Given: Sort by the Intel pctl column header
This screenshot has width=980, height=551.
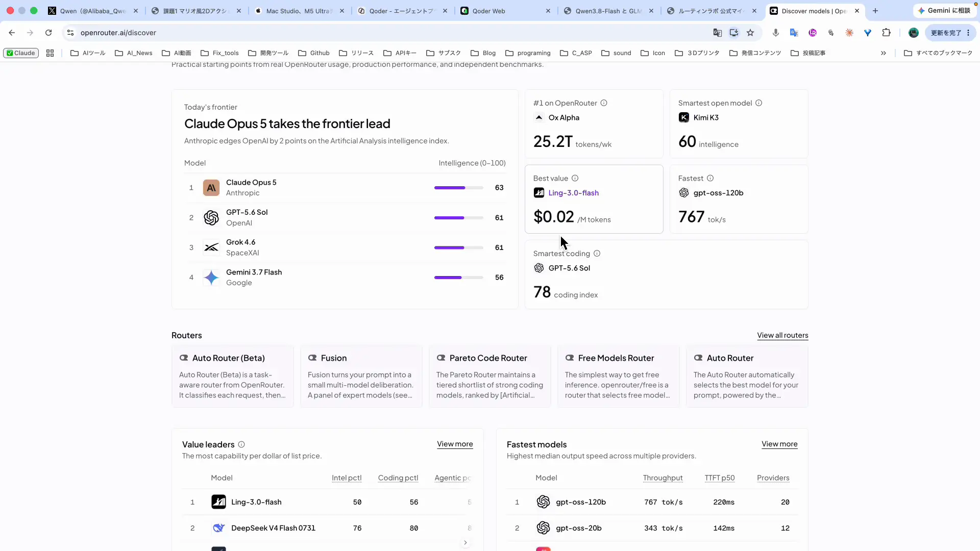Looking at the screenshot, I should pos(347,478).
